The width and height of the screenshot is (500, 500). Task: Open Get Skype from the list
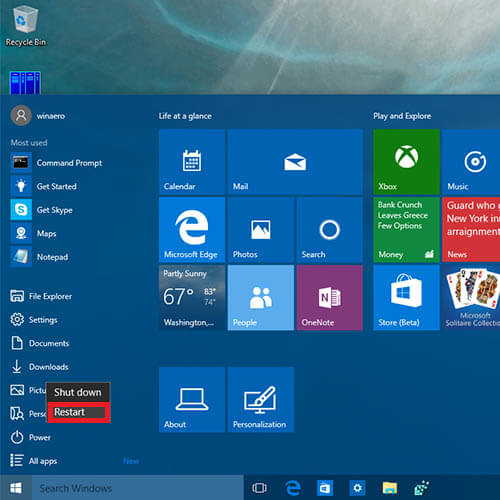tap(42, 210)
